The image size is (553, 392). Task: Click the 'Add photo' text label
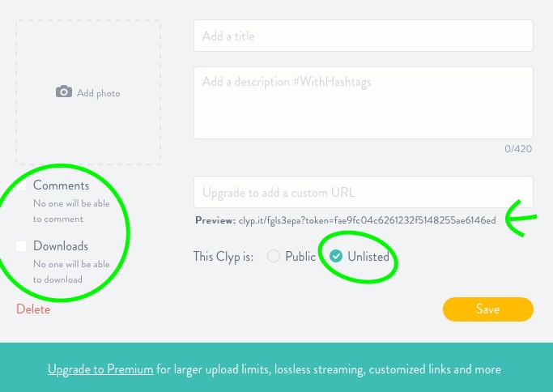coord(98,93)
